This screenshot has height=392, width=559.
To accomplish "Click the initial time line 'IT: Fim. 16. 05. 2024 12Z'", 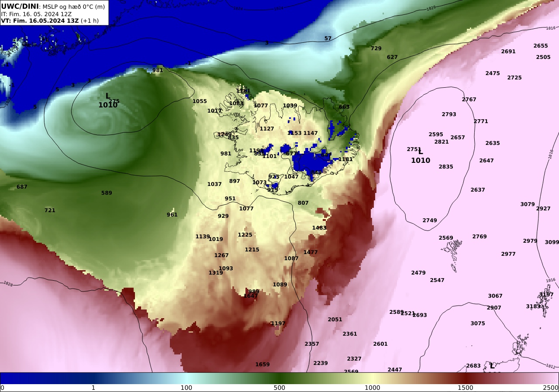I will (36, 14).
